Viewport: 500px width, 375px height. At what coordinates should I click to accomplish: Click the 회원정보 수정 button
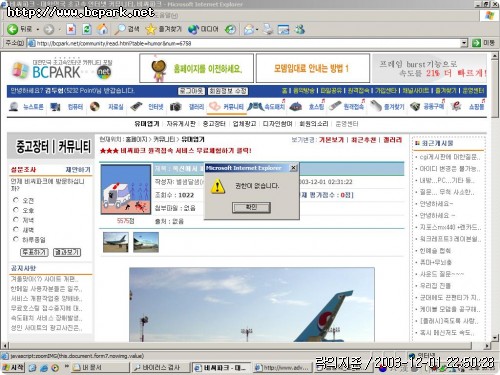pos(228,91)
